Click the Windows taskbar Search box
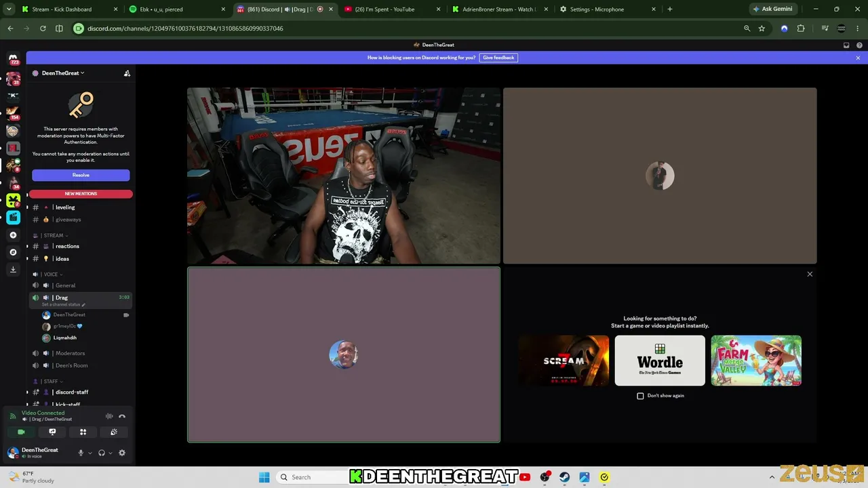This screenshot has height=488, width=868. pyautogui.click(x=312, y=477)
